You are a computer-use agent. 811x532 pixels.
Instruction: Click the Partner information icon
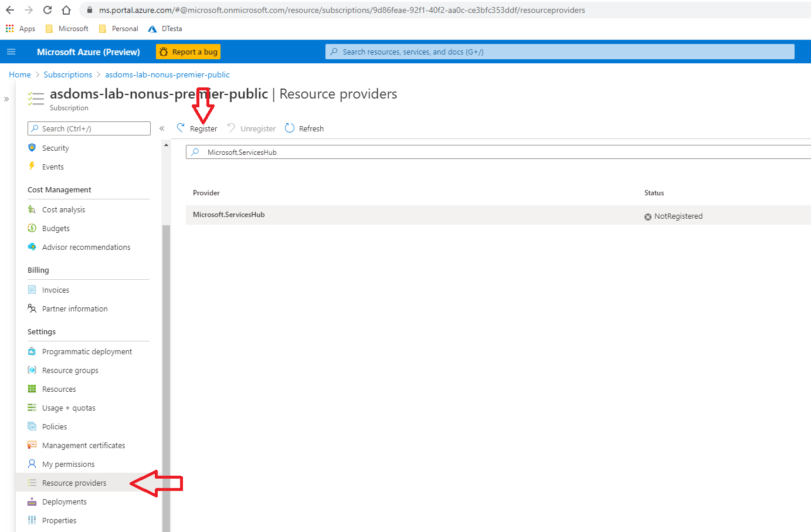(32, 309)
